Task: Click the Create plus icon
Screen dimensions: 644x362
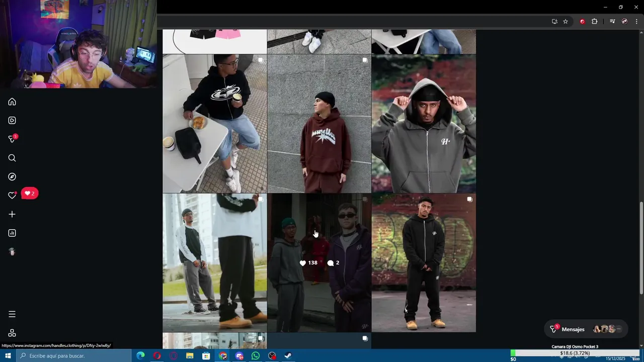Action: point(12,214)
